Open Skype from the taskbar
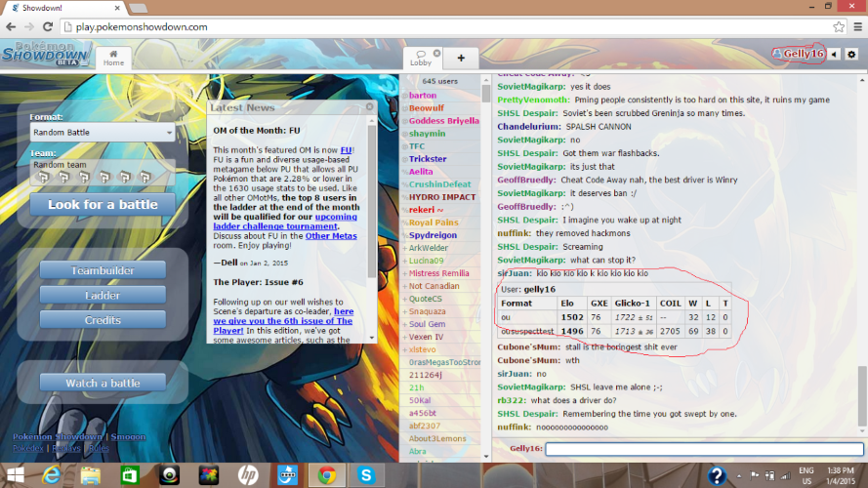 pos(366,475)
